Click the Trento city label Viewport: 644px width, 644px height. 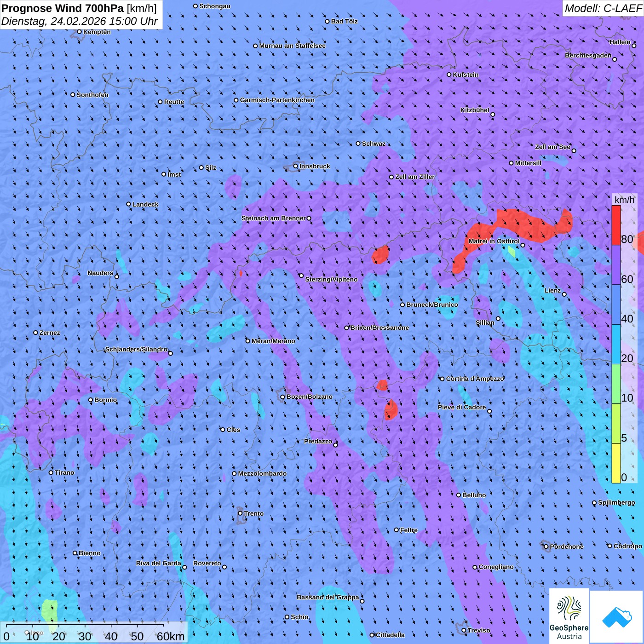[x=254, y=513]
